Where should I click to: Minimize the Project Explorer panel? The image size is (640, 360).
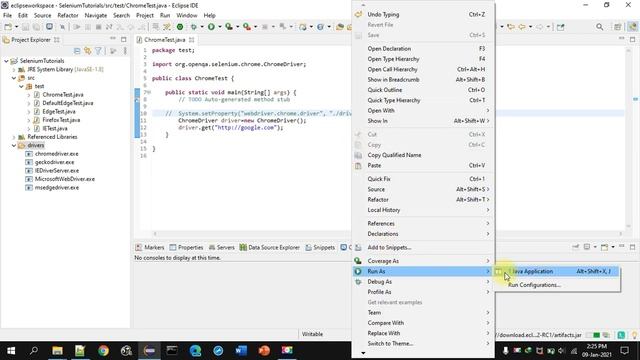tap(113, 38)
